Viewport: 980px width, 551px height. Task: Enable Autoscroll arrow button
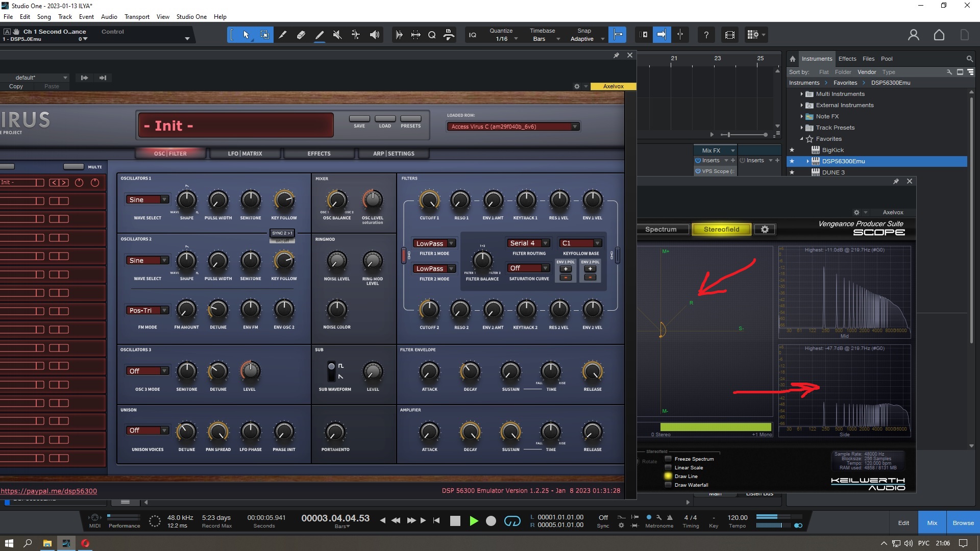coord(661,35)
